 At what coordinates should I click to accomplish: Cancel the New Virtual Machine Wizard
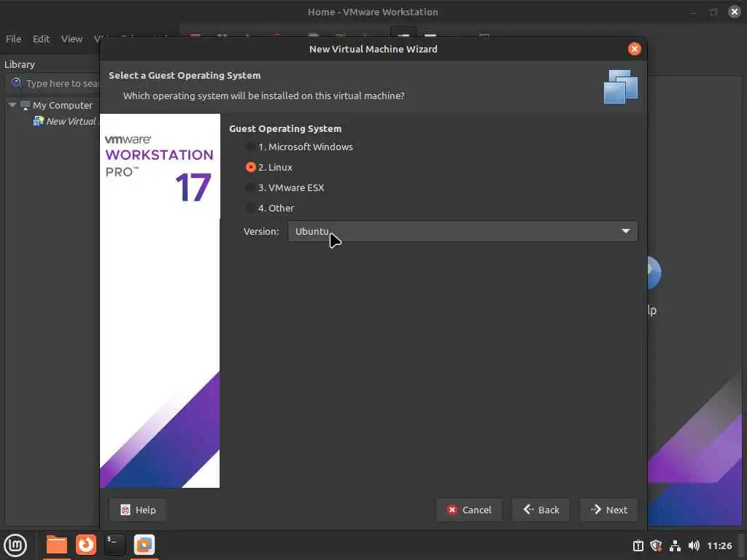tap(469, 510)
